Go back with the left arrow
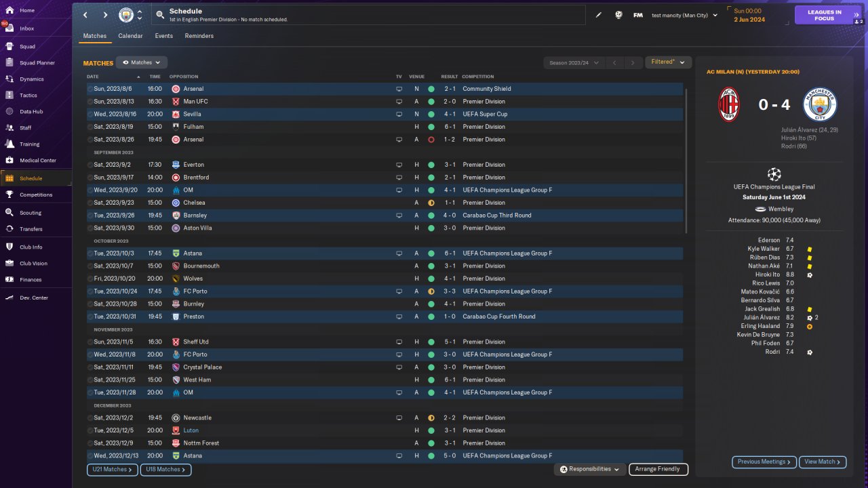 click(x=85, y=15)
